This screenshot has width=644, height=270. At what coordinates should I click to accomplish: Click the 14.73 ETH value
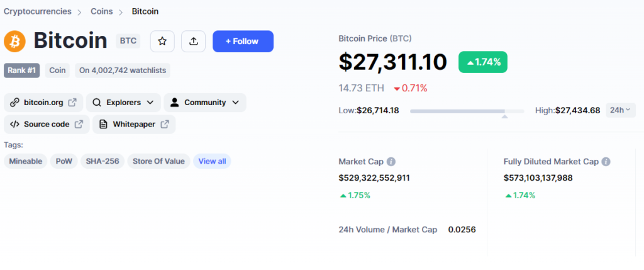(362, 88)
